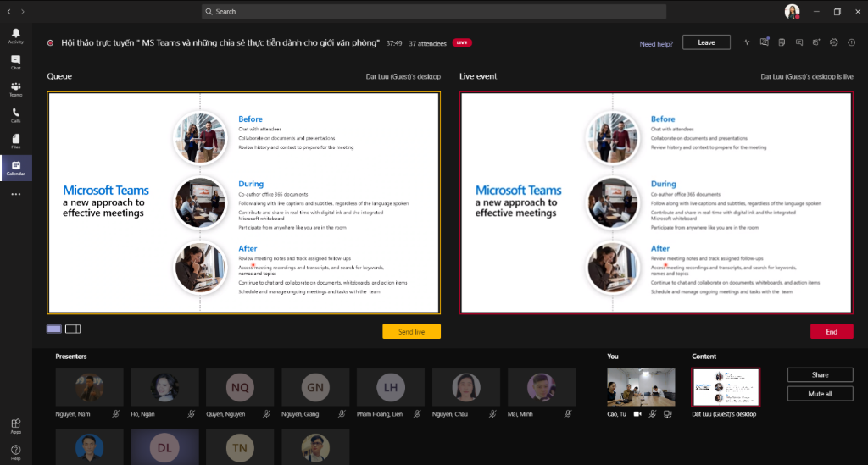Open the meeting notes icon

tap(782, 42)
